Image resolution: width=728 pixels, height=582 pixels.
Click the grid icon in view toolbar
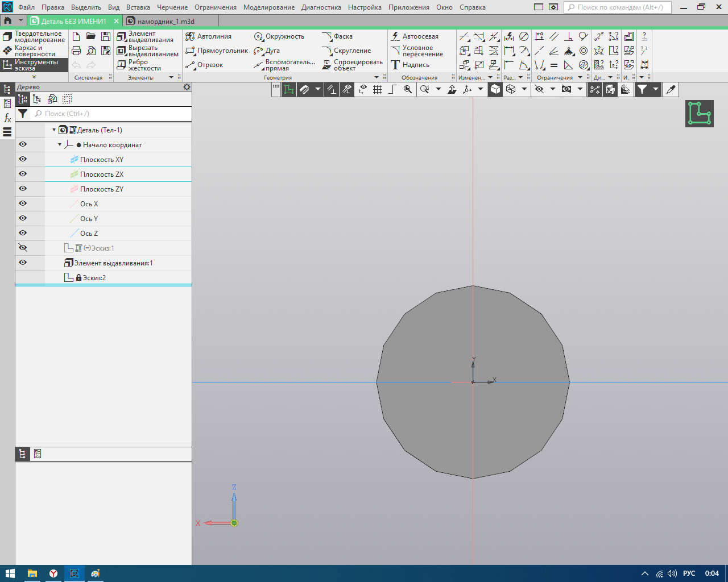click(378, 89)
